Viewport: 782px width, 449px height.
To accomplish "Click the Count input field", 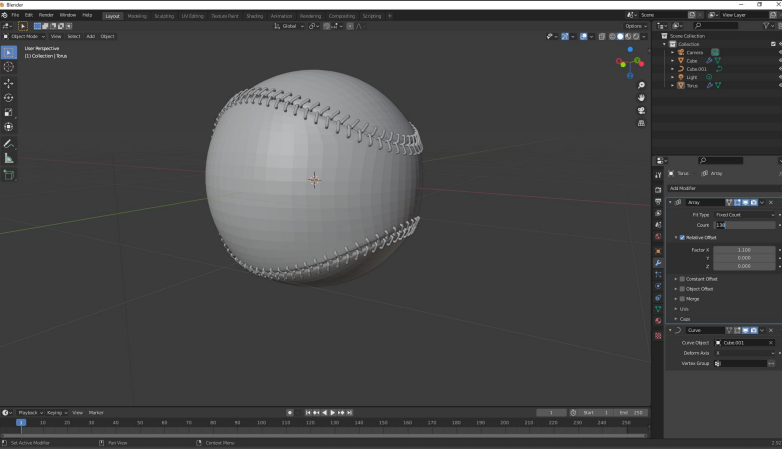I will (x=743, y=225).
